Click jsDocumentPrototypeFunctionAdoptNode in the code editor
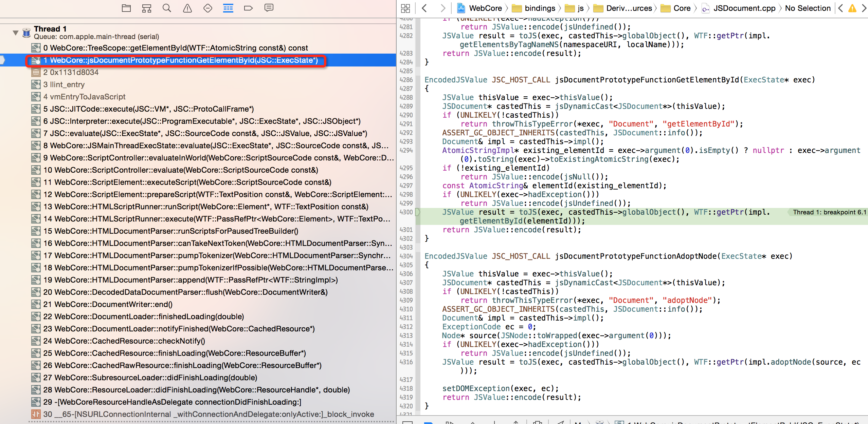868x424 pixels. click(636, 256)
